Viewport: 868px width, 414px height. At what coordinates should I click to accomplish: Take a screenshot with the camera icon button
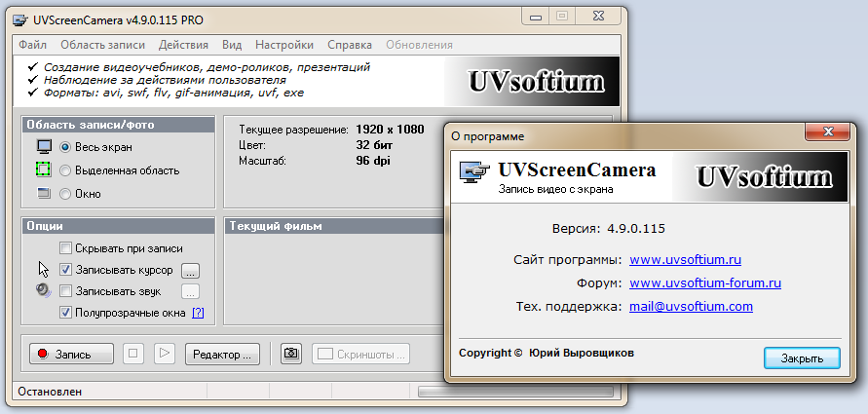point(291,354)
